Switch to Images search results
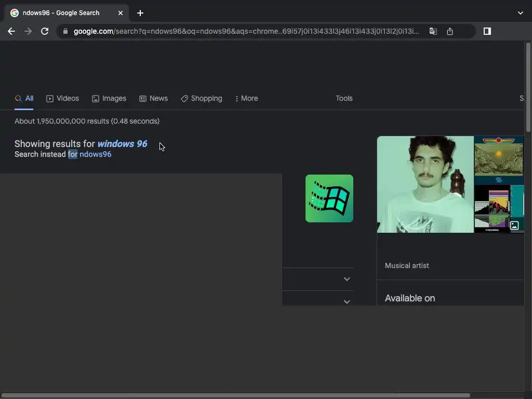The width and height of the screenshot is (532, 399). pyautogui.click(x=109, y=98)
